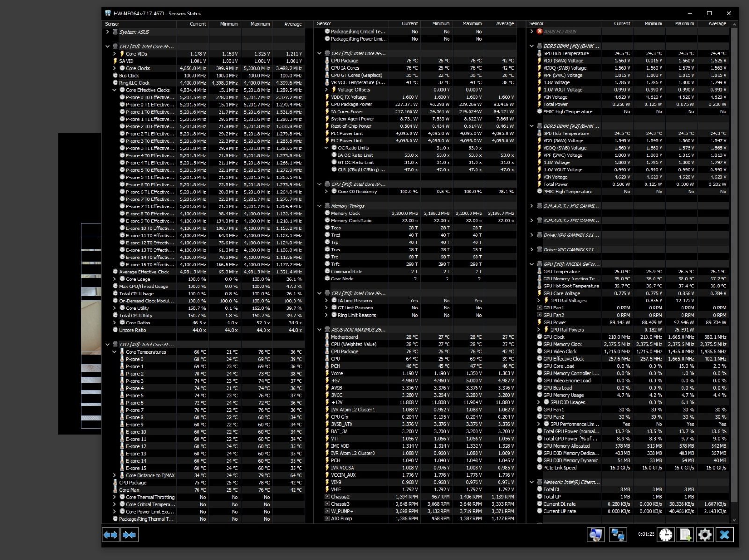Reset the elapsed timer using the clock icon

pos(666,534)
